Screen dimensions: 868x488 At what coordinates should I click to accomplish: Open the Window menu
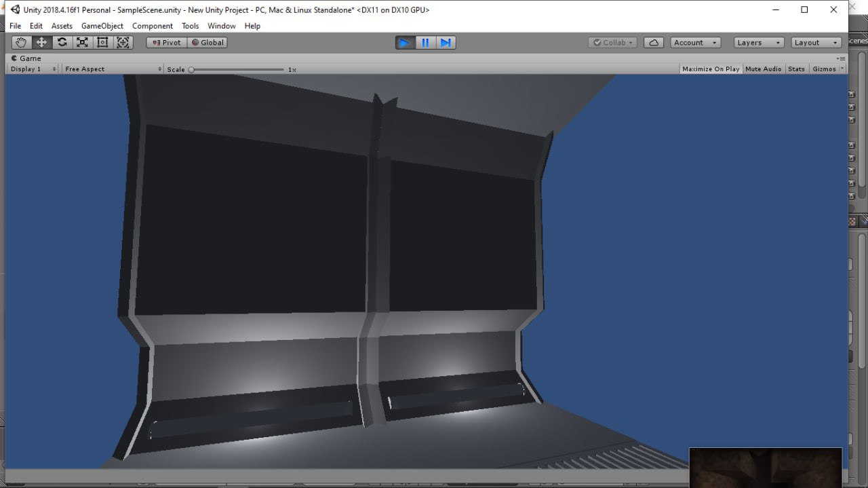click(222, 26)
